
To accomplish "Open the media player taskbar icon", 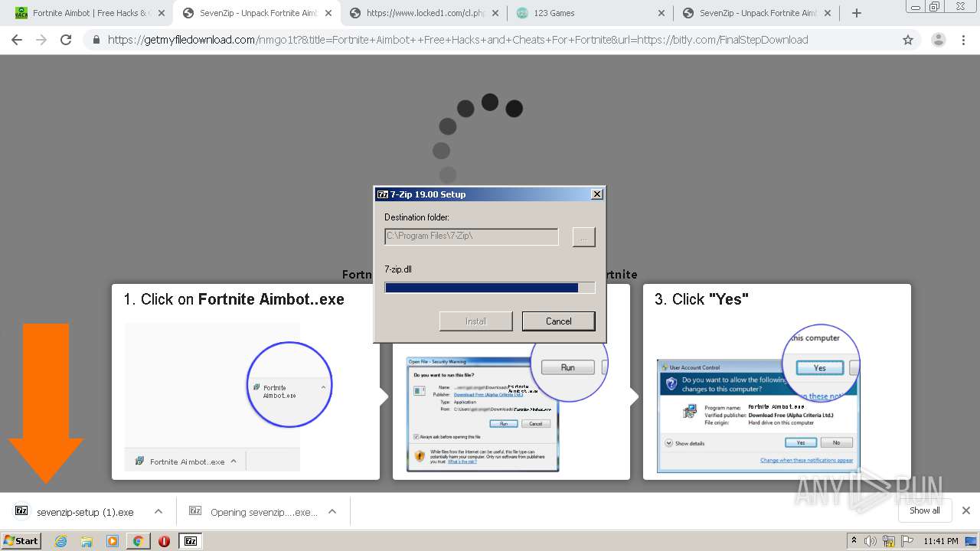I will point(113,541).
